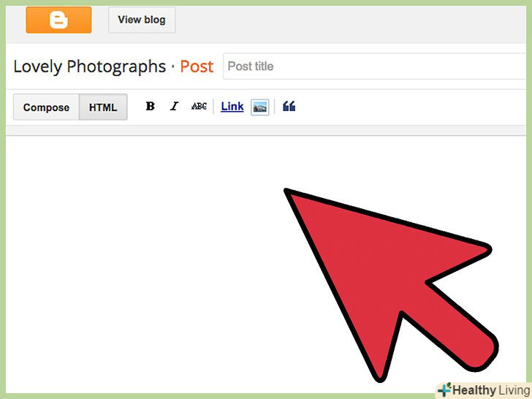Insert a hyperlink using Link
The height and width of the screenshot is (399, 532).
(x=232, y=107)
